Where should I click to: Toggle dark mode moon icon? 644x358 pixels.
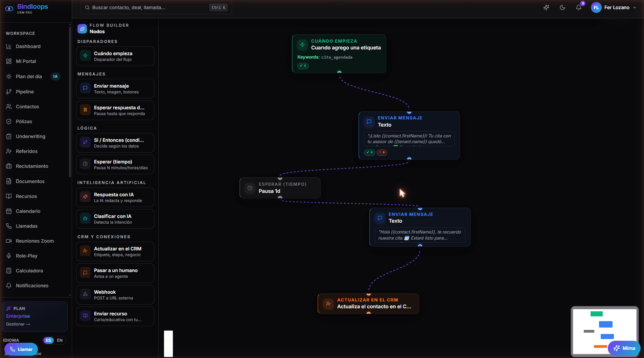tap(562, 7)
